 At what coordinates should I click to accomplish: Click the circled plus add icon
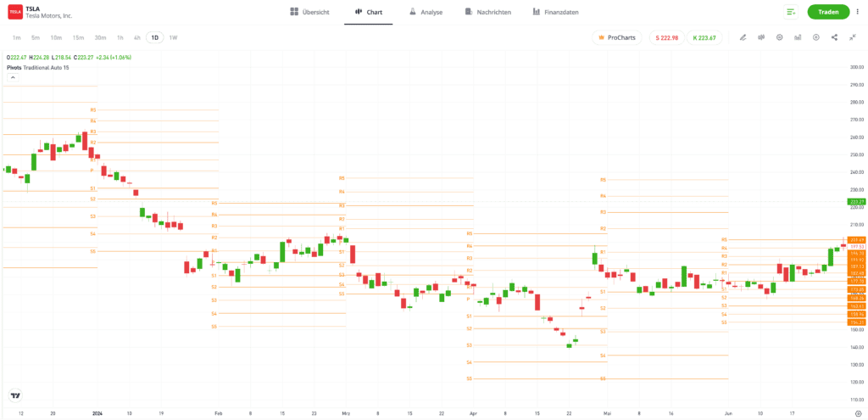tap(816, 37)
